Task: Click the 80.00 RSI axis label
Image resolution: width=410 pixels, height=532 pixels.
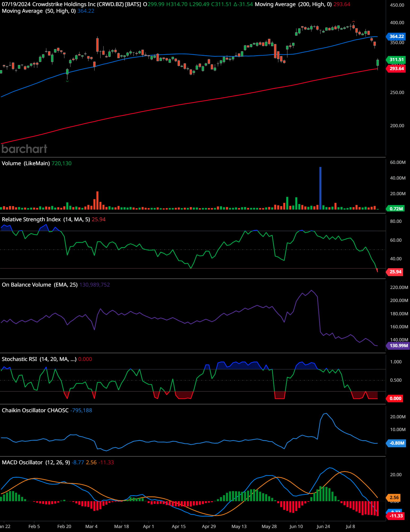Action: click(x=396, y=221)
